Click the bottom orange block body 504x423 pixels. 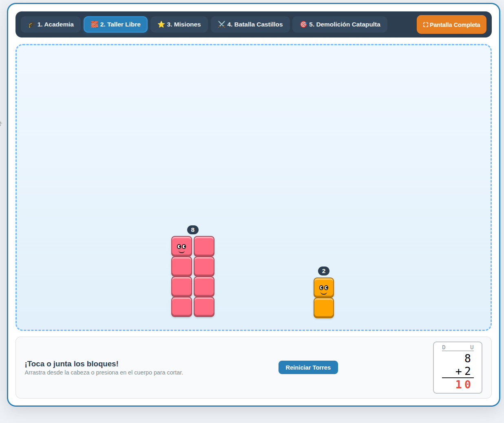coord(324,308)
